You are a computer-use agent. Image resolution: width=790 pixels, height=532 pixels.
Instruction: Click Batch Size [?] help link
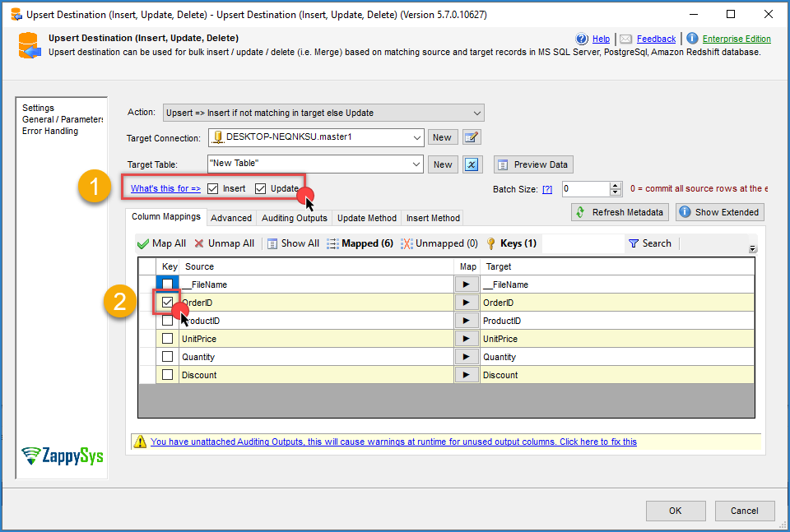547,189
